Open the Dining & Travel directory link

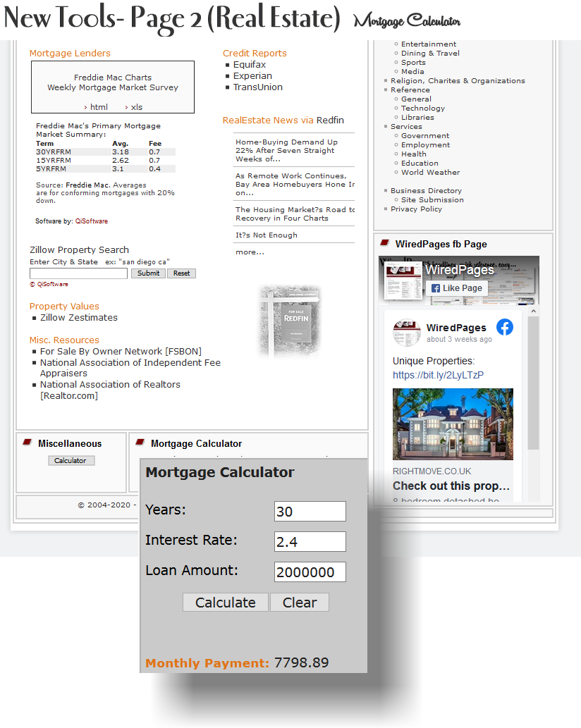point(431,54)
